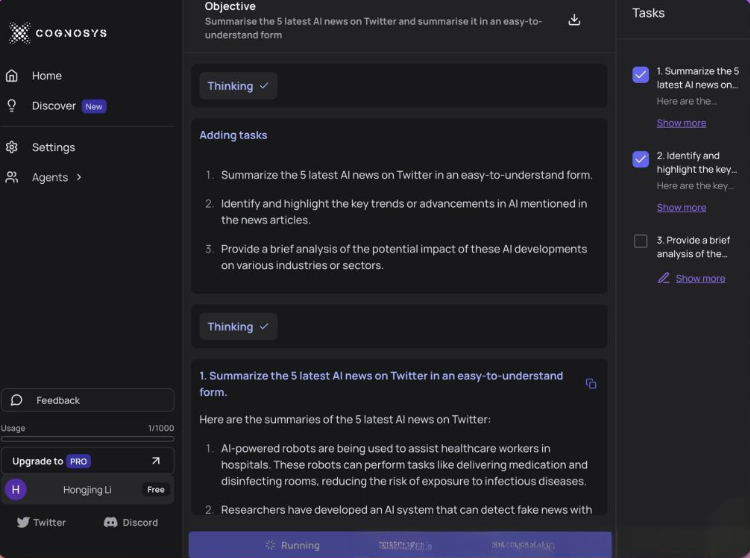
Task: Check the task 3 Provide a brief analysis checkbox
Action: coord(641,241)
